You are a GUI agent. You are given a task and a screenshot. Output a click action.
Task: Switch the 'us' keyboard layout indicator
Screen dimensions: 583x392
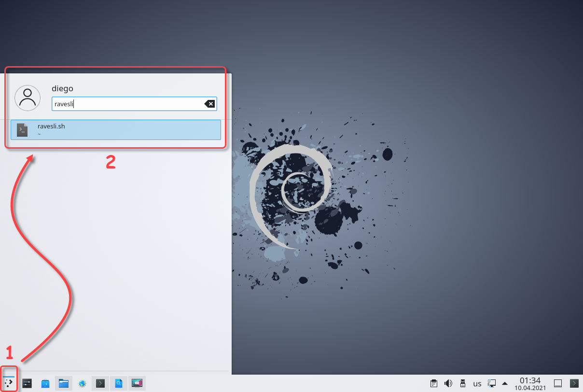[477, 384]
